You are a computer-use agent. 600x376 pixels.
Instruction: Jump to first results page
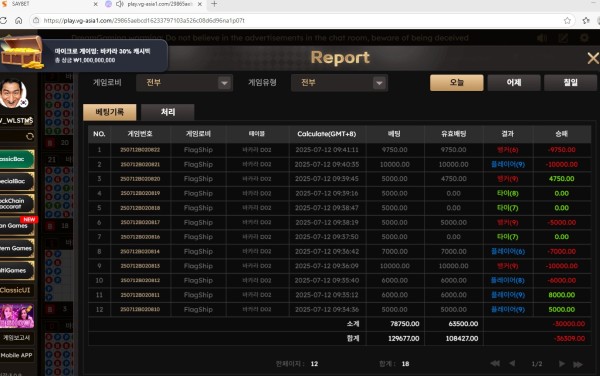(x=495, y=363)
